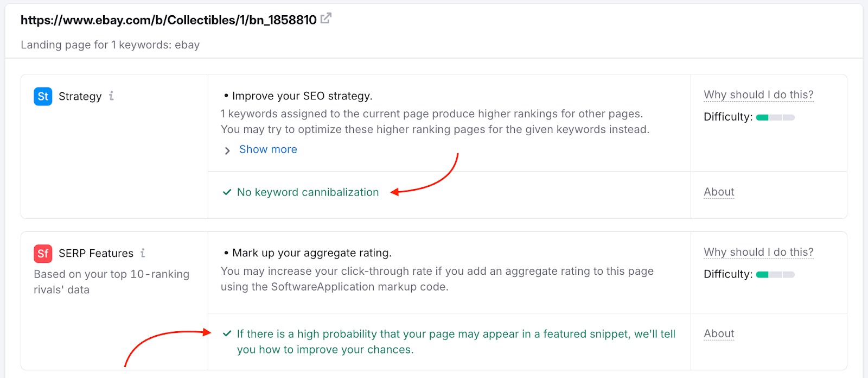Image resolution: width=868 pixels, height=378 pixels.
Task: Click the Landing page for 1 keywords text
Action: pyautogui.click(x=110, y=45)
